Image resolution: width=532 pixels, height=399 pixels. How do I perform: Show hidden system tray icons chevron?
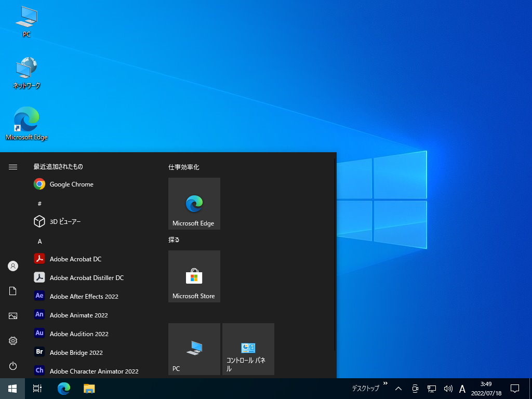(398, 389)
